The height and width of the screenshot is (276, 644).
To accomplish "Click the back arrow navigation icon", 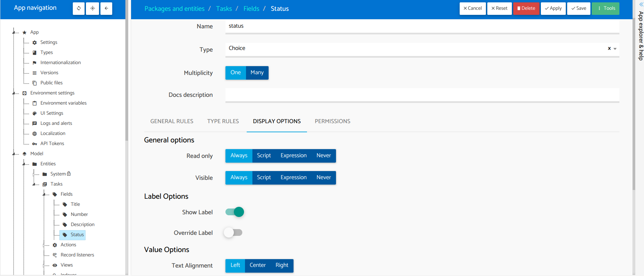I will 106,8.
